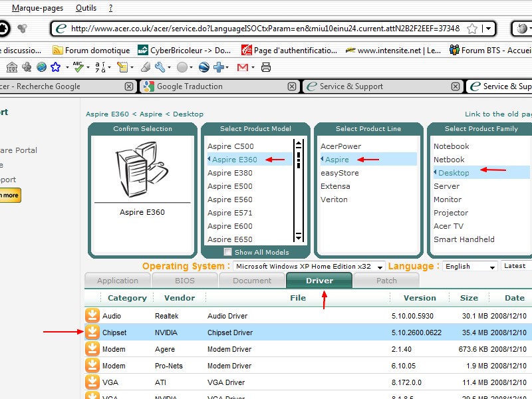Open the Latest version dropdown
This screenshot has width=532, height=399.
pyautogui.click(x=517, y=266)
